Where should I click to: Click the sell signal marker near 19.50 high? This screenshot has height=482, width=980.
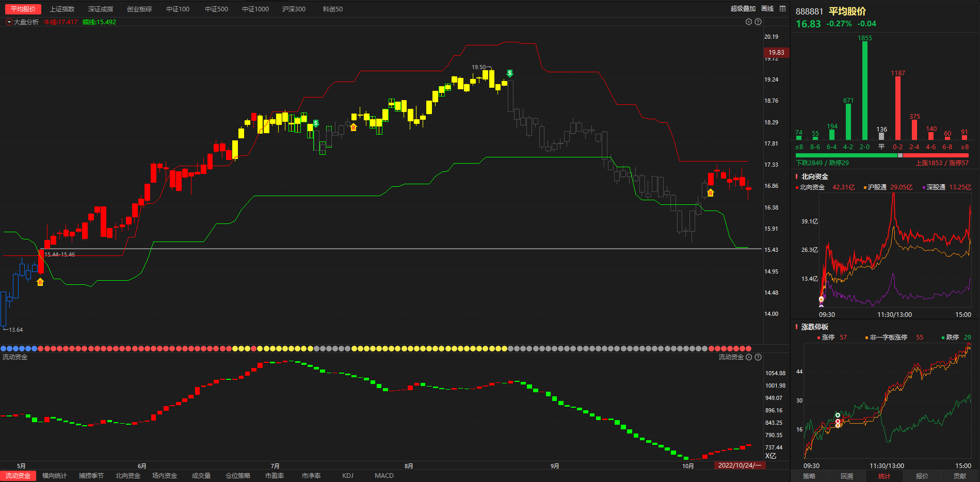pos(510,73)
